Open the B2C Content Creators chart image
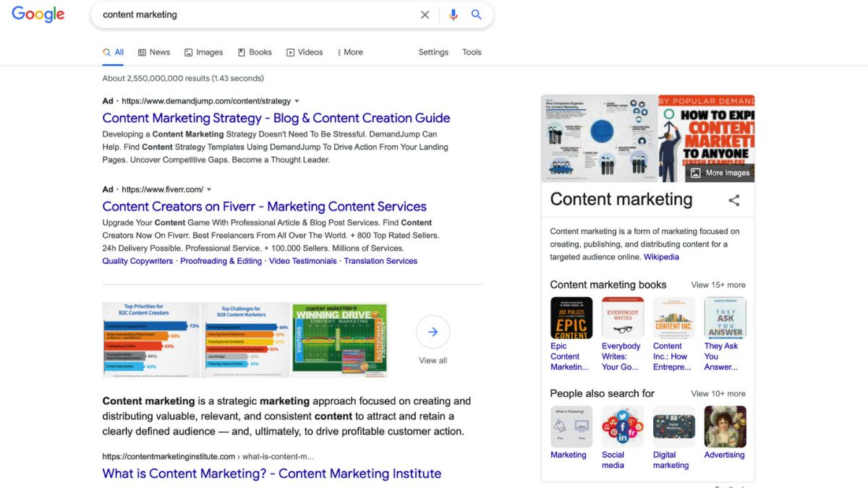This screenshot has width=868, height=488. pyautogui.click(x=151, y=340)
